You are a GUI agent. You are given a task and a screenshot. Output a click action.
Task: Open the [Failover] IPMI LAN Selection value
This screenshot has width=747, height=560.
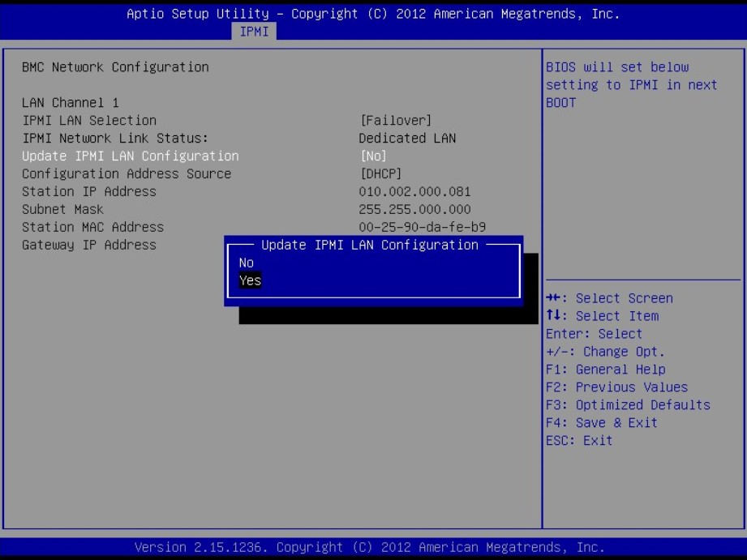click(x=395, y=120)
